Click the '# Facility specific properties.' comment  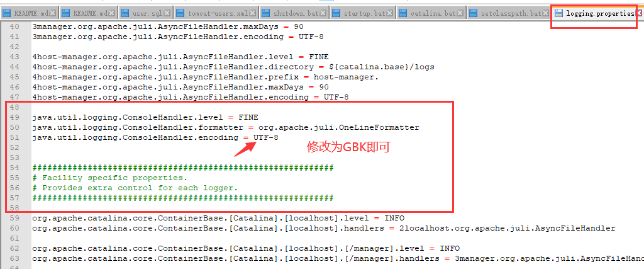(109, 178)
